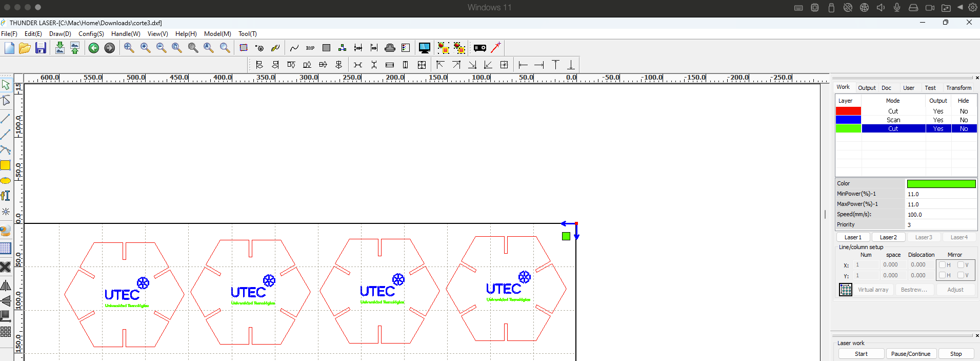Open the View(V) menu

coord(158,34)
